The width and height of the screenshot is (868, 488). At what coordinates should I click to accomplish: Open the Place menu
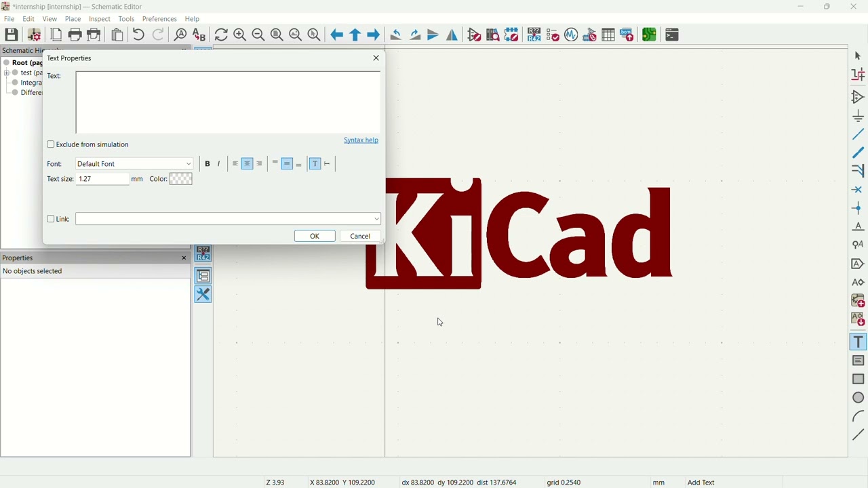point(73,19)
